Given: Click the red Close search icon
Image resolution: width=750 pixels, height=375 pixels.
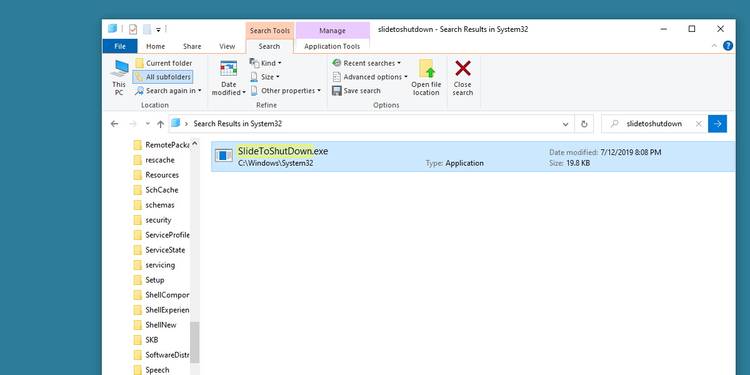Looking at the screenshot, I should tap(463, 68).
